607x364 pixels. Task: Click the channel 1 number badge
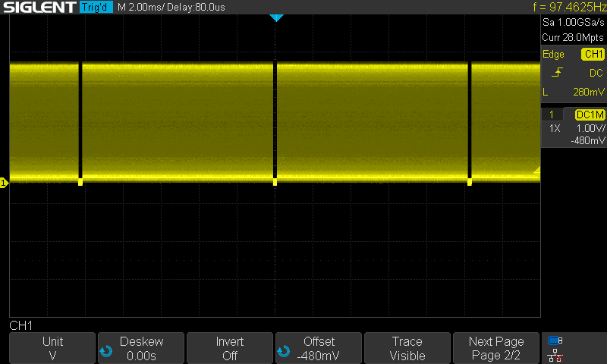tap(552, 115)
